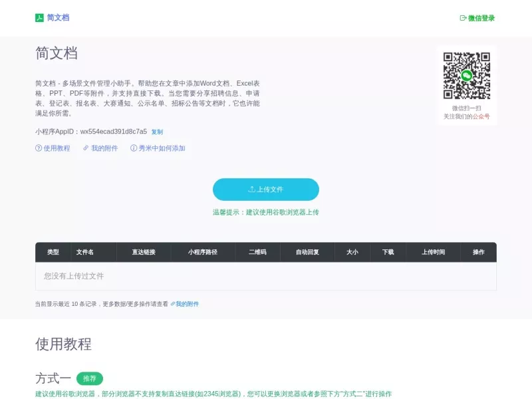Click the green 推荐 badge
This screenshot has width=532, height=399.
[x=90, y=378]
